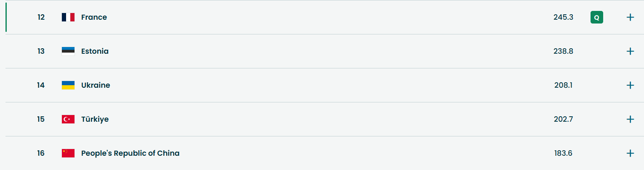Click the People's Republic of China flag
This screenshot has width=644, height=170.
click(x=68, y=153)
